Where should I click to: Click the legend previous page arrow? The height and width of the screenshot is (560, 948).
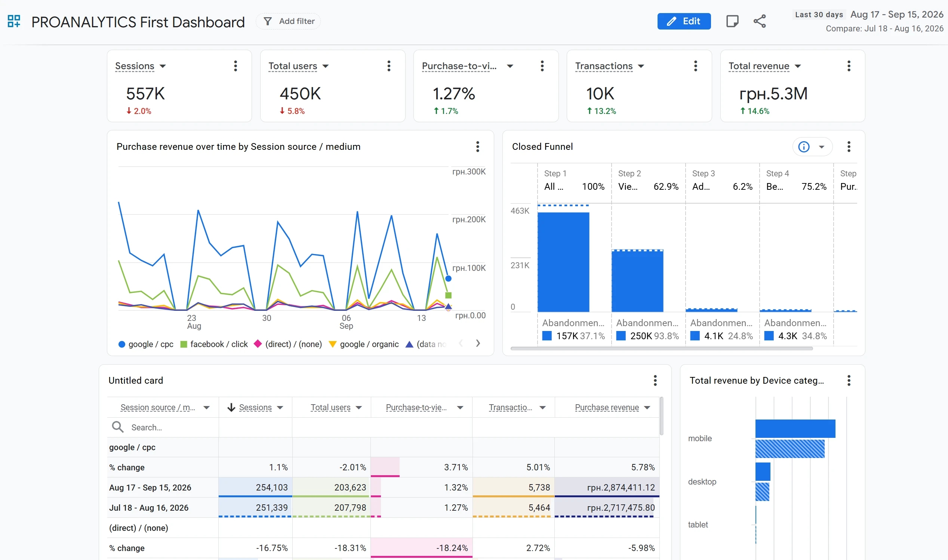[461, 343]
